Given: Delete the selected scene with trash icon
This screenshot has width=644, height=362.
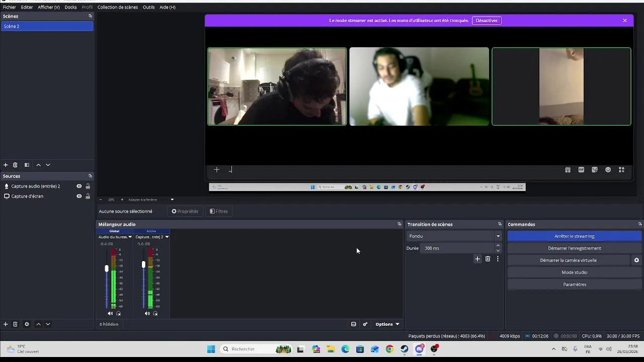Looking at the screenshot, I should click(15, 165).
